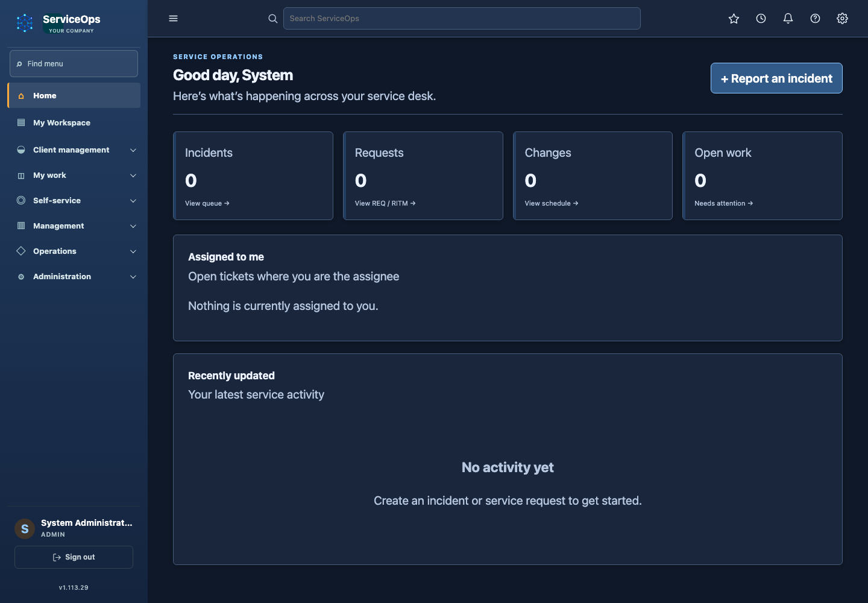This screenshot has width=868, height=603.
Task: Select Operations menu label
Action: [55, 251]
